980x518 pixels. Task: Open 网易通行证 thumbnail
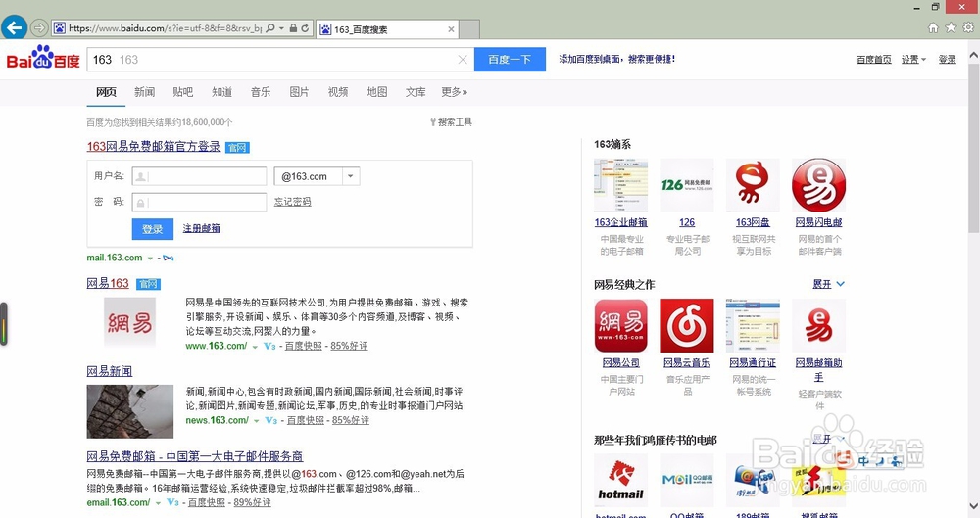tap(753, 325)
